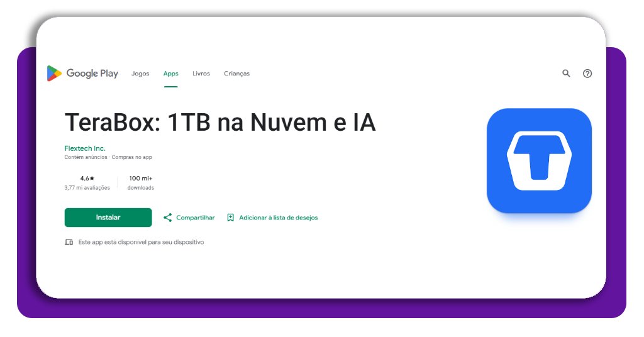Click the 3,77 mi avaliações text

(87, 187)
